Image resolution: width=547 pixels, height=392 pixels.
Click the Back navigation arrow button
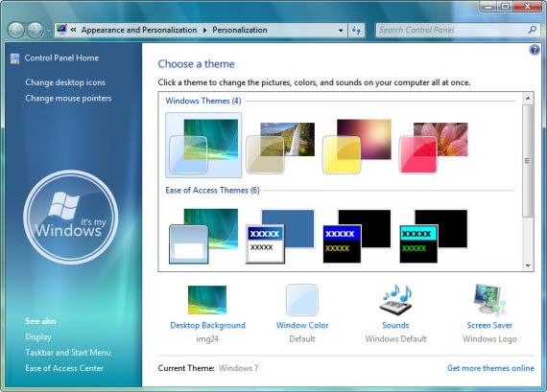pyautogui.click(x=16, y=31)
